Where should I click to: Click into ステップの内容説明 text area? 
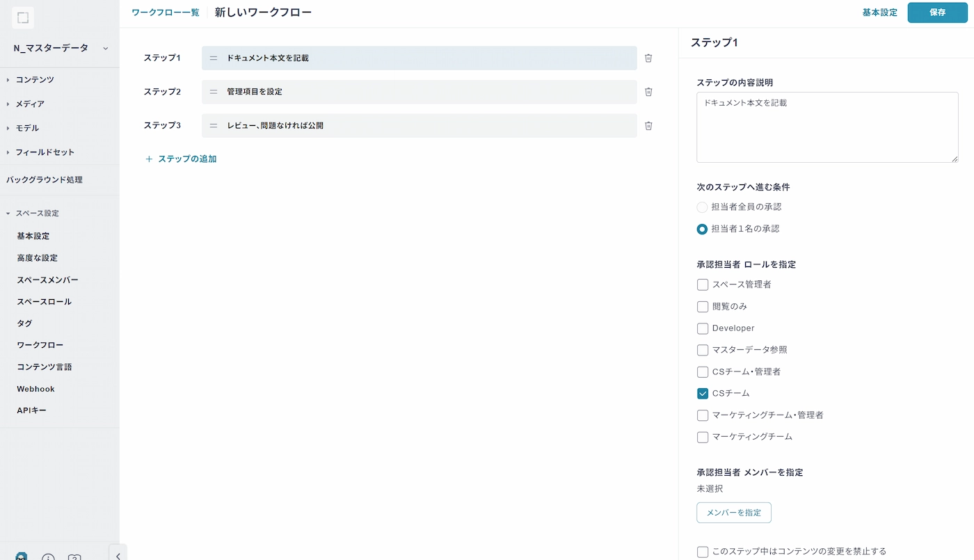[x=827, y=127]
